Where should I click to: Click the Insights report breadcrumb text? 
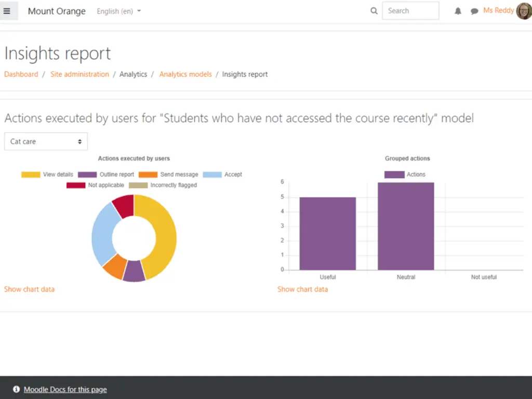pos(245,74)
